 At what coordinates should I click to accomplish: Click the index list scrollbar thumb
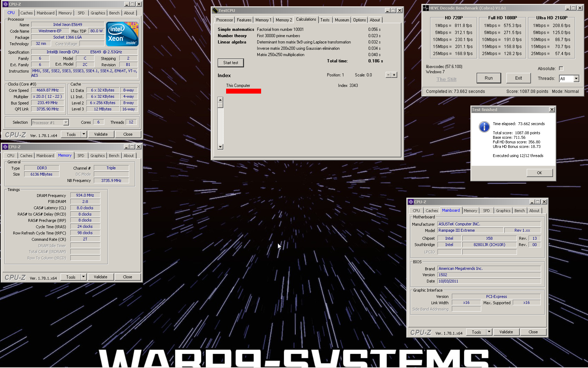click(220, 105)
